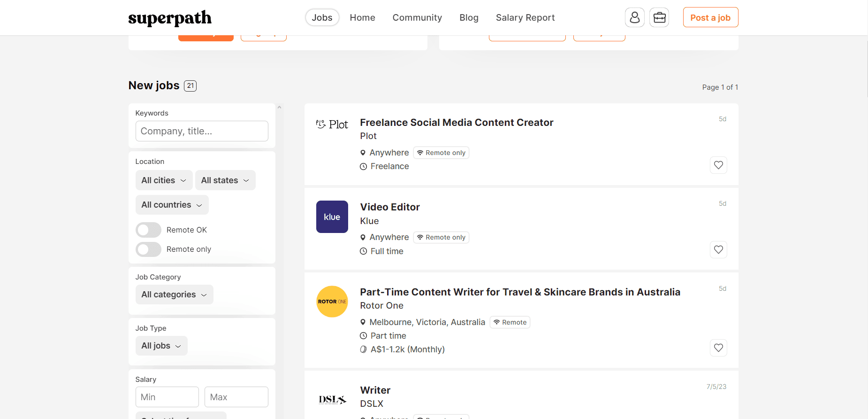Screen dimensions: 868x419
Task: Click the Klue company logo
Action: (x=332, y=217)
